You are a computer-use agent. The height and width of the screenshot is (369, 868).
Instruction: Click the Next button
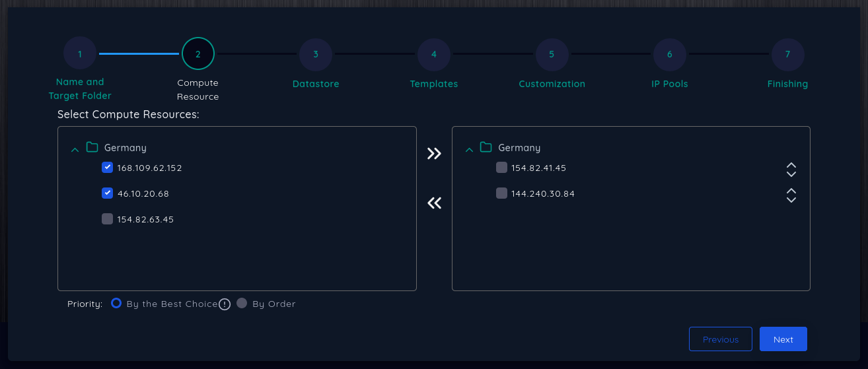(x=783, y=339)
